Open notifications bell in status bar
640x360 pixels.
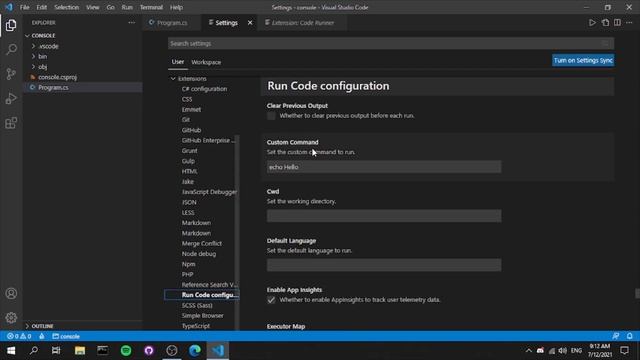pos(629,336)
